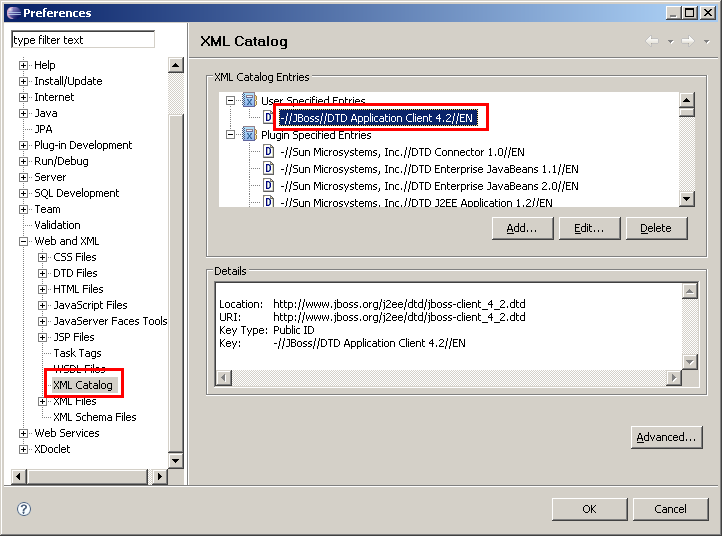Viewport: 722px width, 536px height.
Task: Click the Edit... button
Action: 589,228
